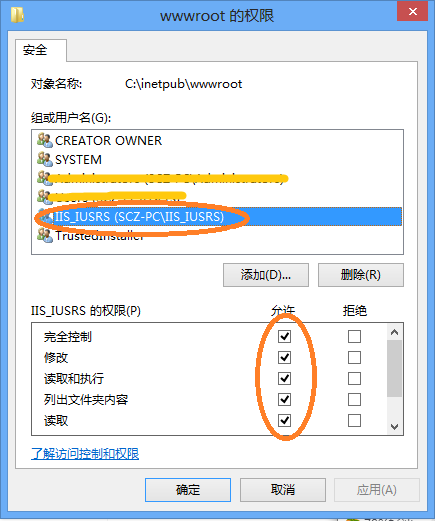435x521 pixels.
Task: Open the 了解访问控制和权限 link
Action: pyautogui.click(x=85, y=454)
